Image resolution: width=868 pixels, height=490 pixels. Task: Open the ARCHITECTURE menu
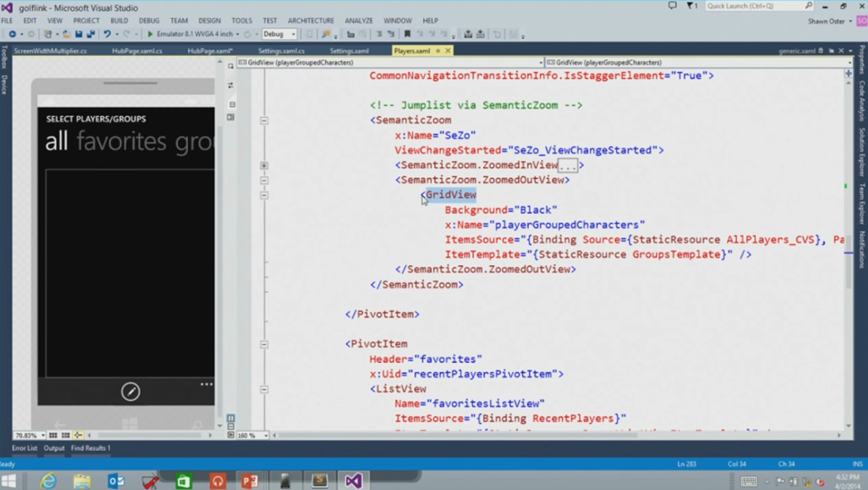click(x=310, y=20)
